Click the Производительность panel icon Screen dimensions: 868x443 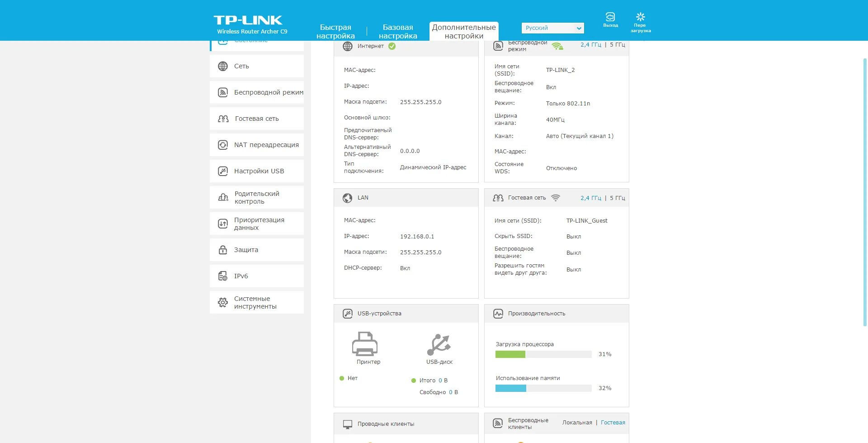pos(498,314)
